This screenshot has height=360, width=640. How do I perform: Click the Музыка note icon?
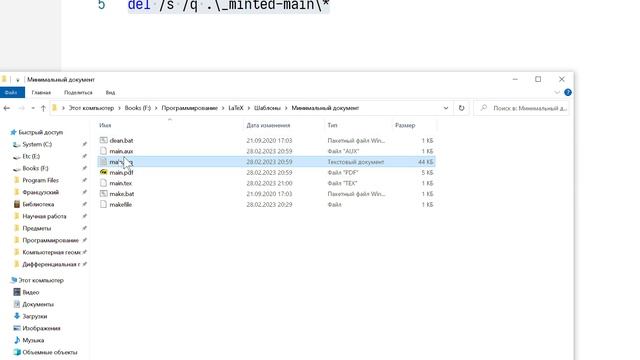pyautogui.click(x=17, y=340)
